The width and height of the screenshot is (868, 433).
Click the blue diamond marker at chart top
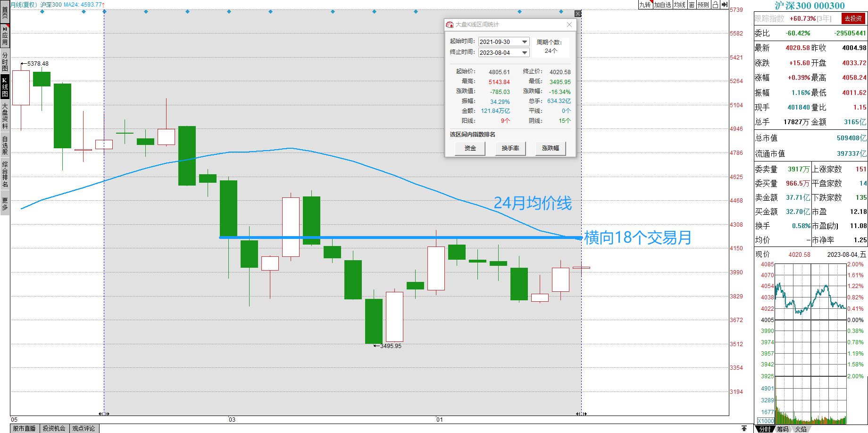[146, 11]
